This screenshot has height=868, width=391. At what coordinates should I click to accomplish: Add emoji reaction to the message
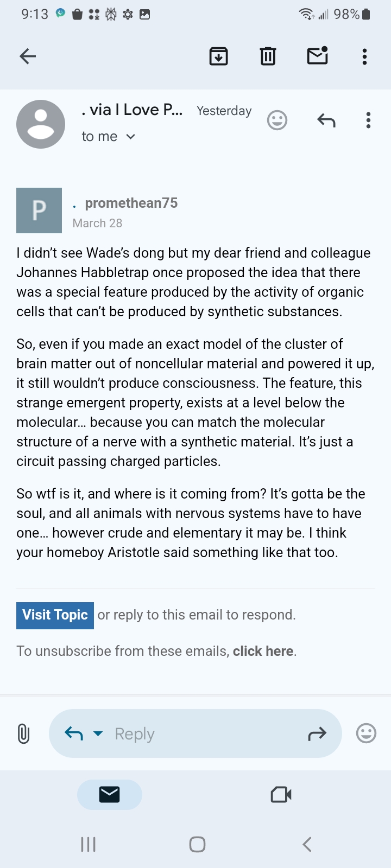pyautogui.click(x=277, y=120)
